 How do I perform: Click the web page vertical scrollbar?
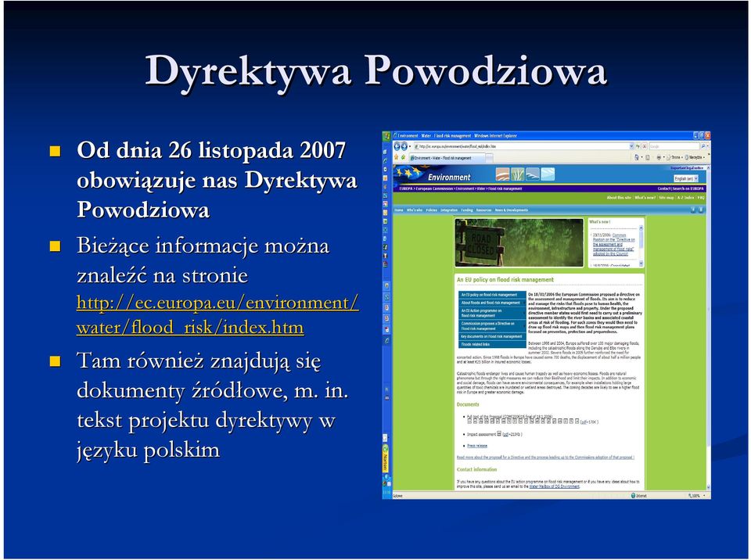(x=709, y=328)
